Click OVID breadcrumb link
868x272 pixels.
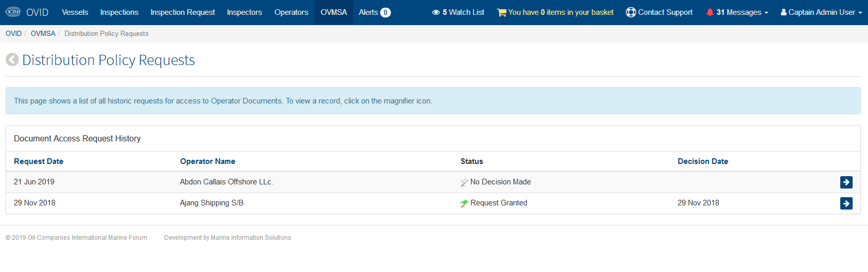tap(14, 33)
